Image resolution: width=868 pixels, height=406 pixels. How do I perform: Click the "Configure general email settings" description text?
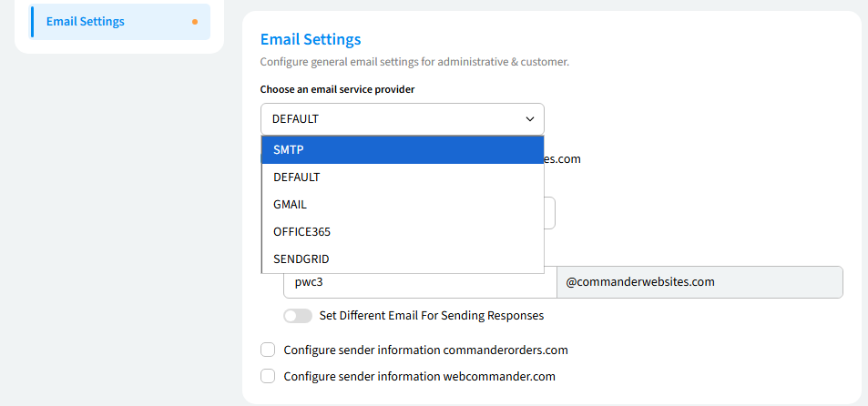click(414, 62)
